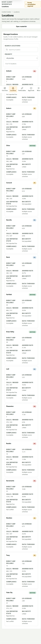Go to Deliverables in bottom navigation
This screenshot has height=644, width=41.
[22, 88]
